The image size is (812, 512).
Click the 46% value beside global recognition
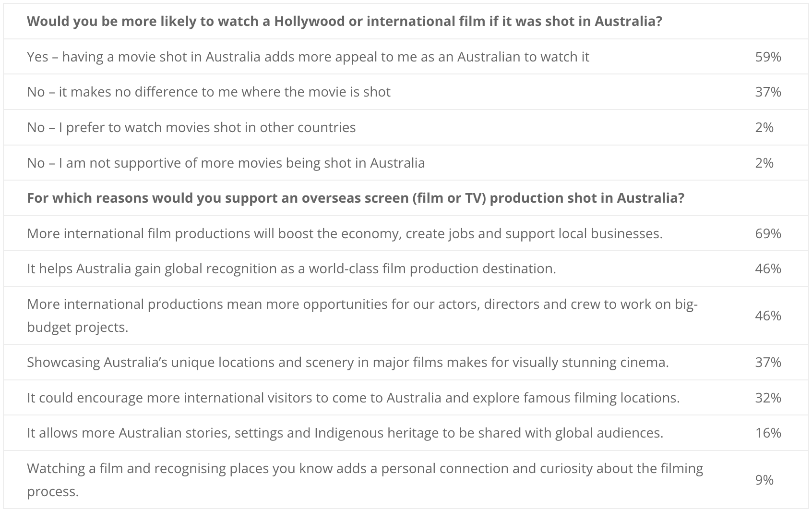pos(768,268)
